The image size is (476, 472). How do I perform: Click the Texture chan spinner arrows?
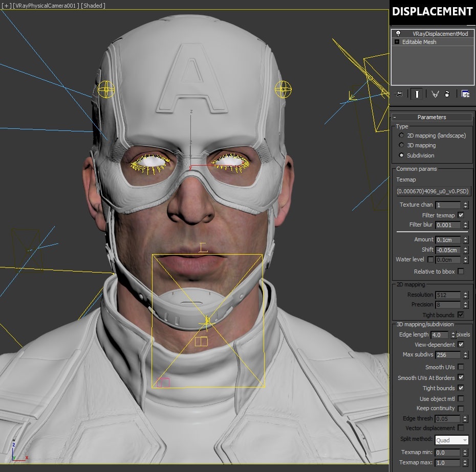pos(466,205)
